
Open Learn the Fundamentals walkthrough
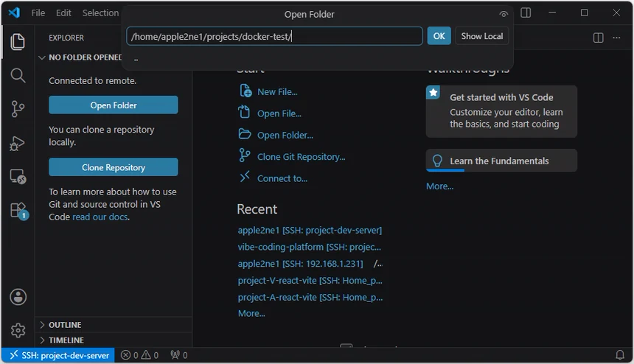(501, 161)
